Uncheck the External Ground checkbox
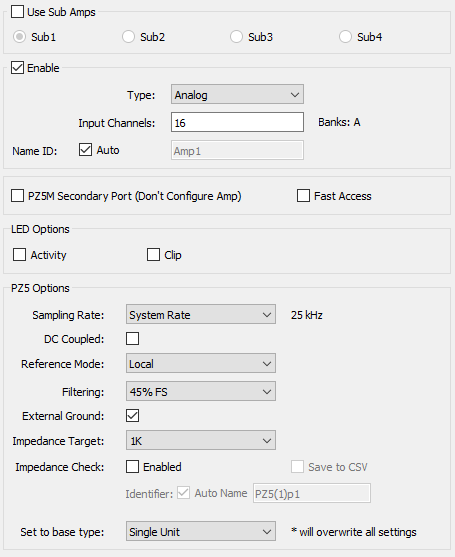 click(132, 416)
